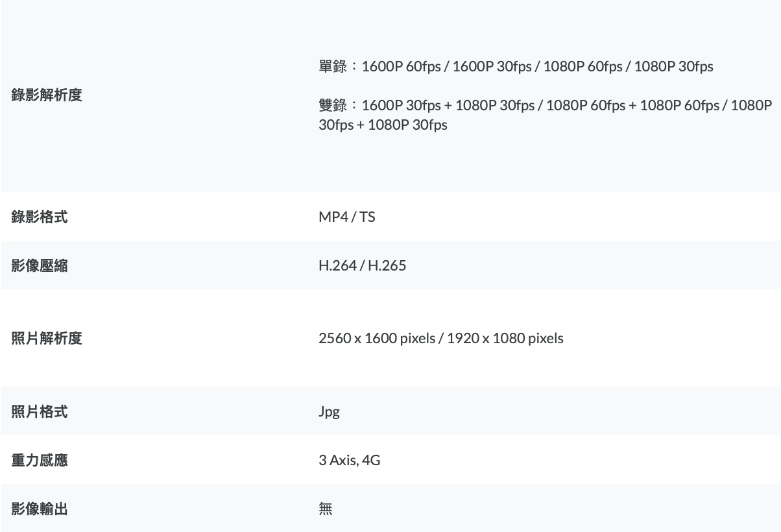The image size is (781, 532).
Task: Click the 無 value in 影像輸出 row
Action: coord(326,509)
